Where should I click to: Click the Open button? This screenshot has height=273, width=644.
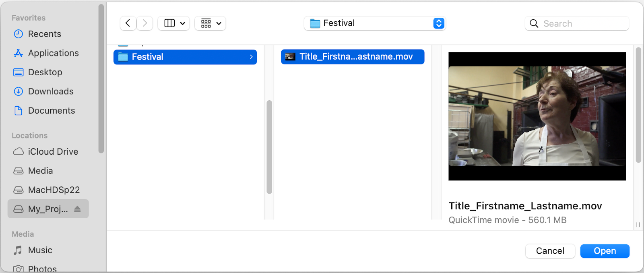[x=605, y=251]
